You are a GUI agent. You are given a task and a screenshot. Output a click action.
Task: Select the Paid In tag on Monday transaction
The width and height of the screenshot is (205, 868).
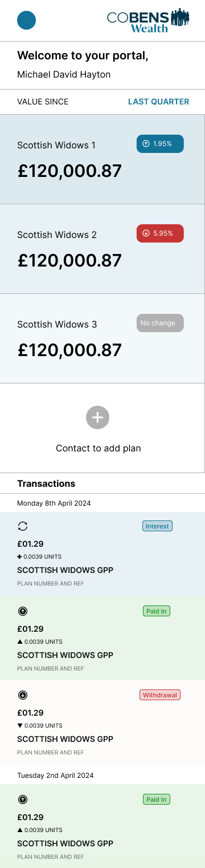(157, 611)
